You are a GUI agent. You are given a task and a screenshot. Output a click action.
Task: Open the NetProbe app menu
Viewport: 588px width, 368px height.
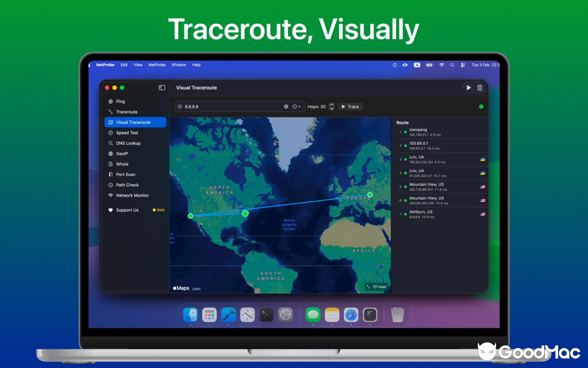[x=105, y=65]
